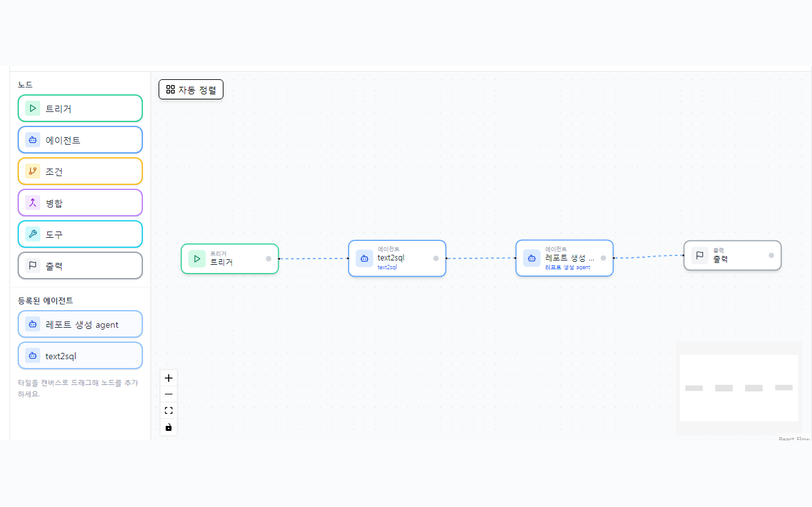
Task: Click the 자동 정렬 button
Action: tap(191, 89)
